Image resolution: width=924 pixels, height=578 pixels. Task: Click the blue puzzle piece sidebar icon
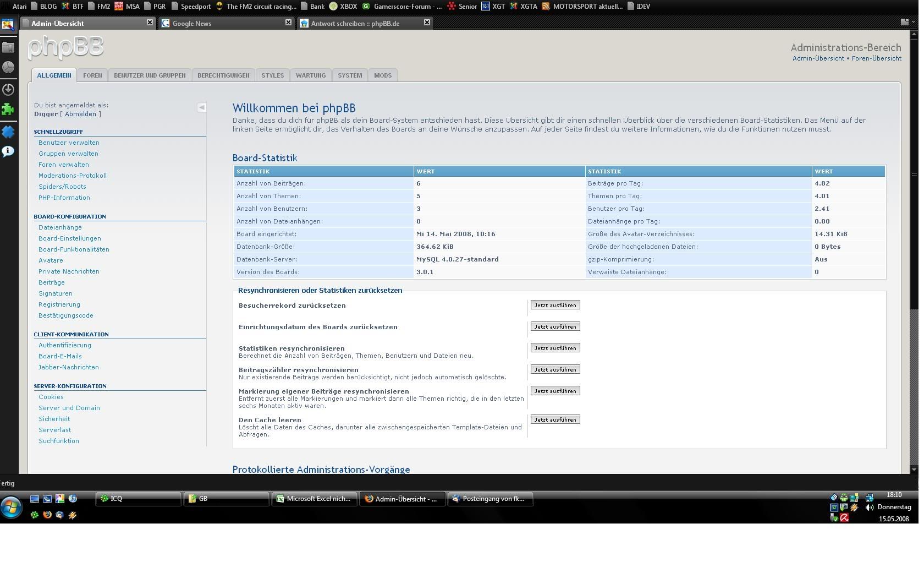[8, 132]
